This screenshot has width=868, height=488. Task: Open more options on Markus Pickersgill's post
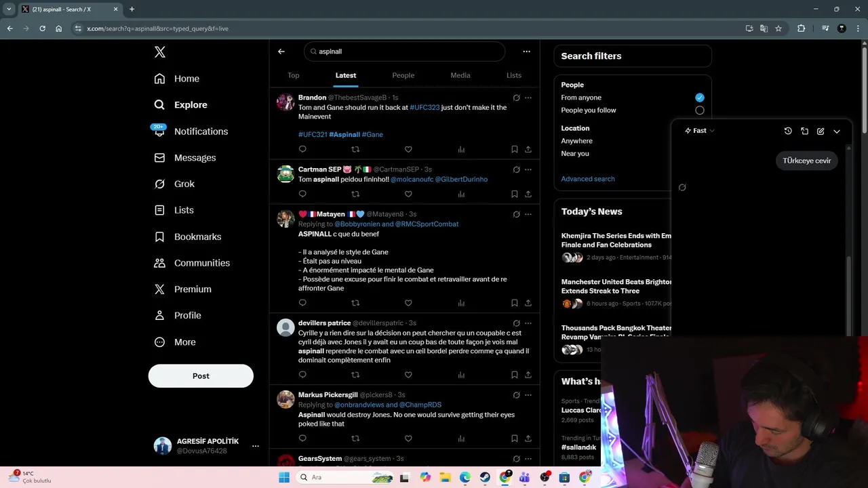(x=528, y=395)
